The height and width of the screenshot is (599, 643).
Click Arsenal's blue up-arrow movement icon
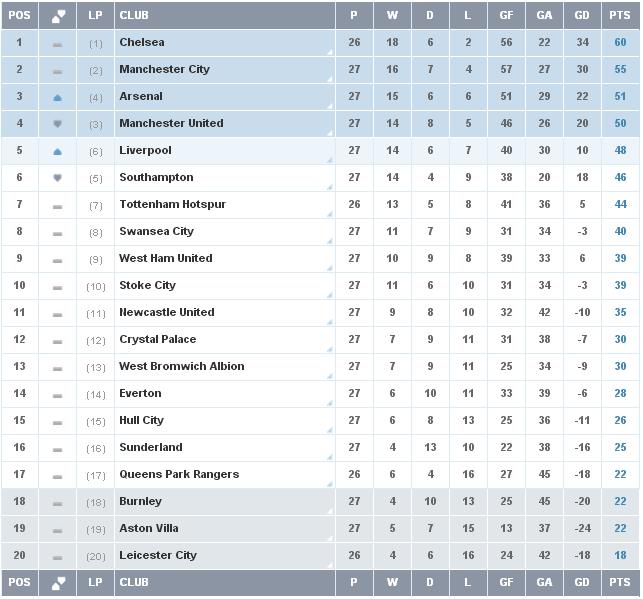(x=57, y=98)
